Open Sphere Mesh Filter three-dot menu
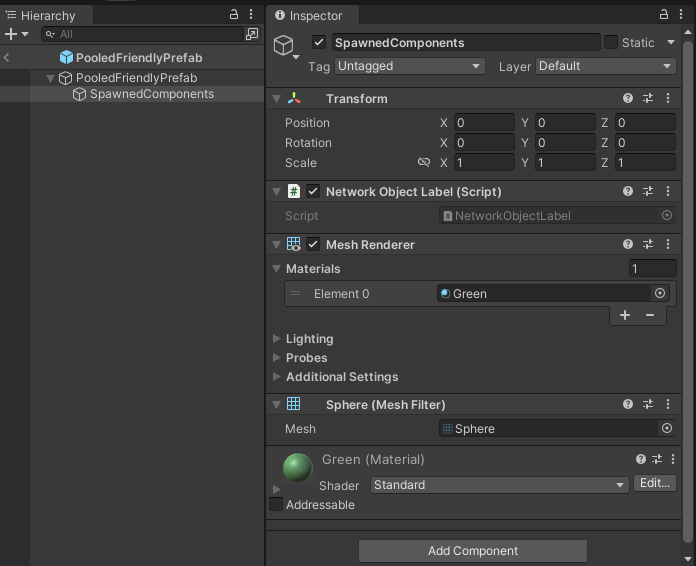This screenshot has height=566, width=696. point(668,404)
